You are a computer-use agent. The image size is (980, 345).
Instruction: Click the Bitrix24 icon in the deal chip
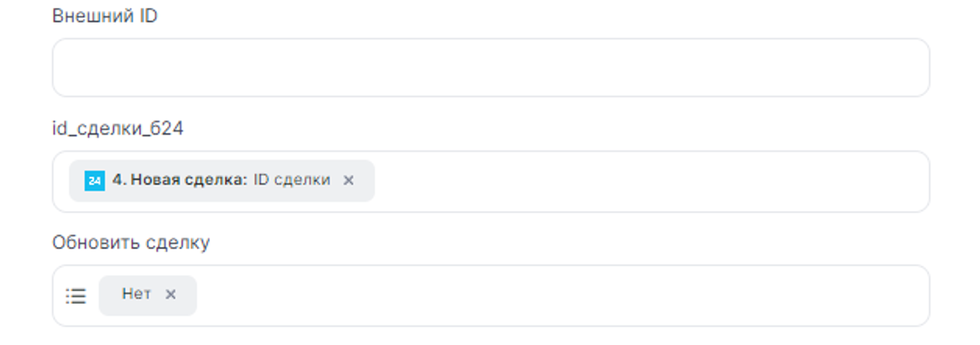click(x=94, y=181)
